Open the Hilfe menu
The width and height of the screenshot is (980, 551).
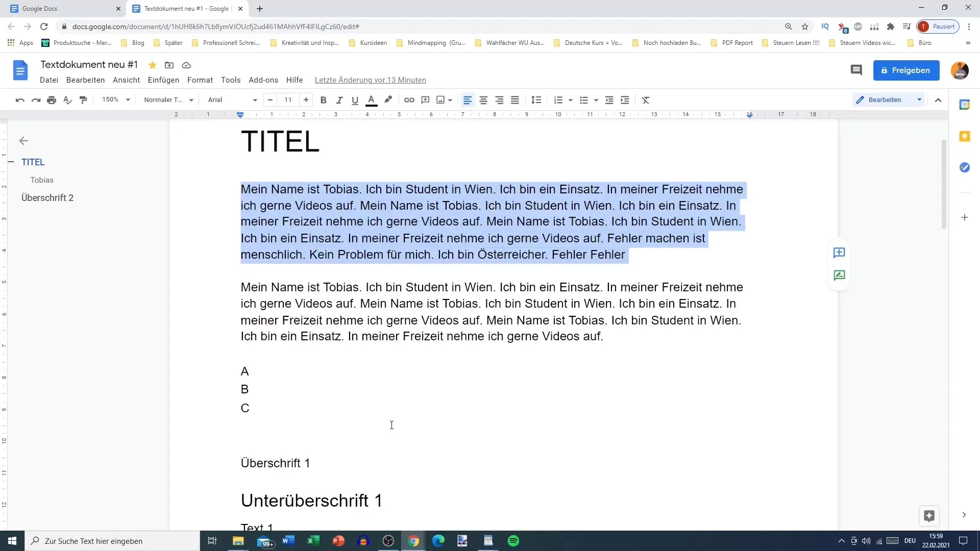click(x=295, y=80)
